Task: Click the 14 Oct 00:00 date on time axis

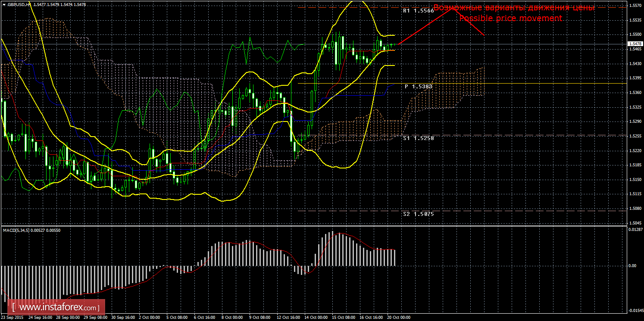Action: coord(316,318)
